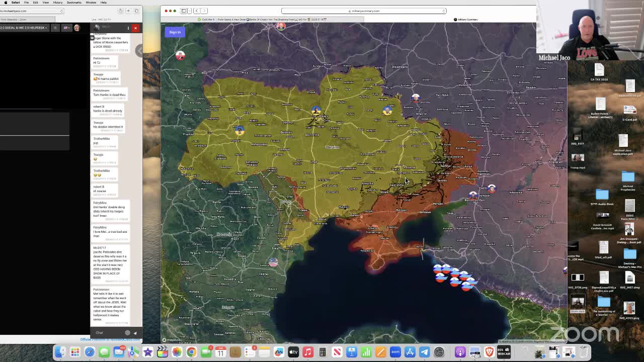The width and height of the screenshot is (644, 362).
Task: Open the Music app in the Dock
Action: (308, 352)
